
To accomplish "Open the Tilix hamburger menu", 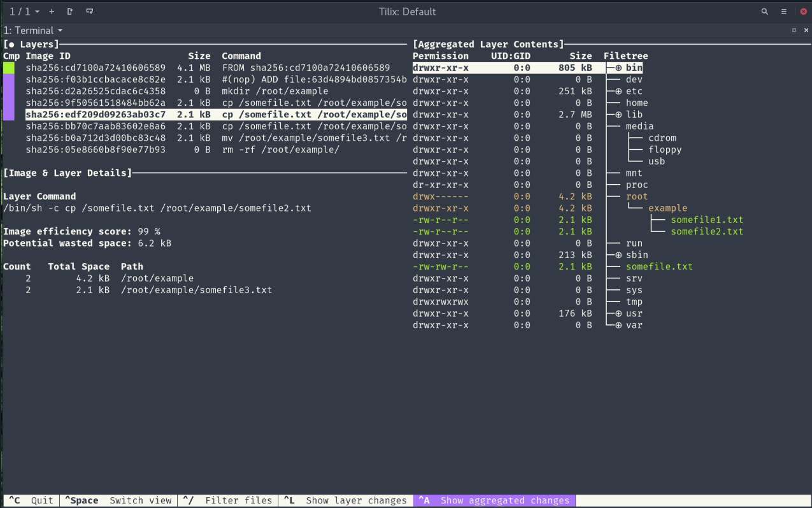I will [x=784, y=11].
